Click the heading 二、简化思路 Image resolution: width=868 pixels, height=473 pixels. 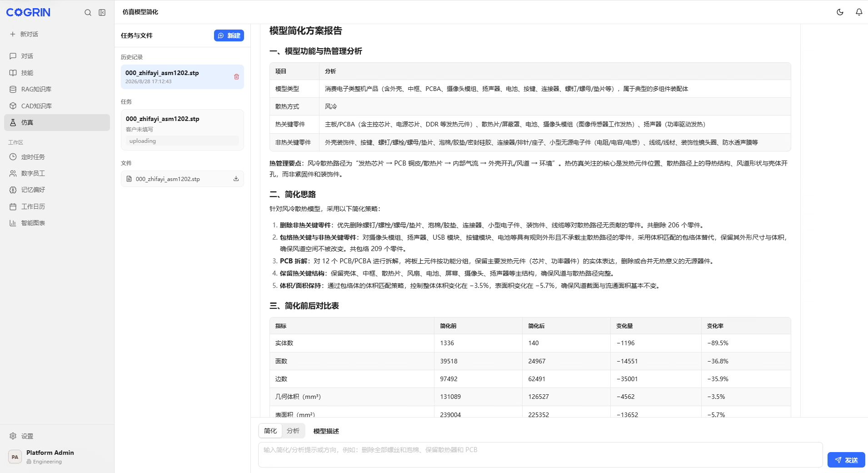pyautogui.click(x=293, y=194)
